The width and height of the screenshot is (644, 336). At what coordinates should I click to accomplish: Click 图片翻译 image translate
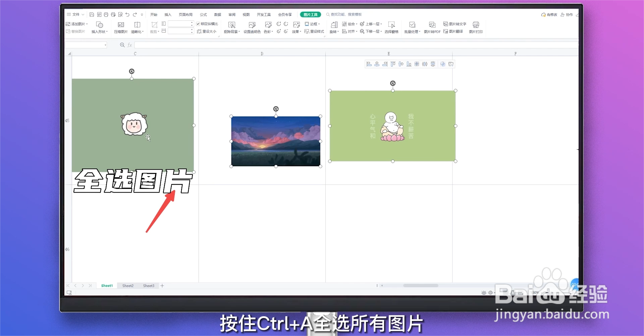(453, 31)
